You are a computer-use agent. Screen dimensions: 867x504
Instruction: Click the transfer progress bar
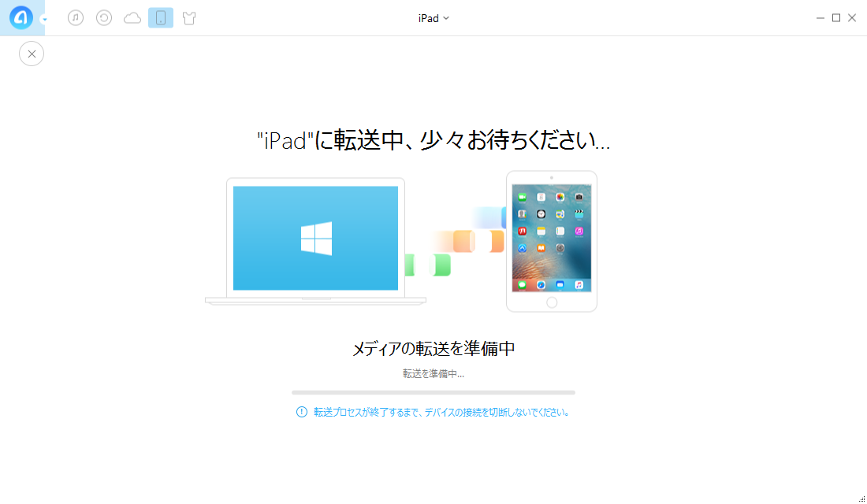coord(433,392)
